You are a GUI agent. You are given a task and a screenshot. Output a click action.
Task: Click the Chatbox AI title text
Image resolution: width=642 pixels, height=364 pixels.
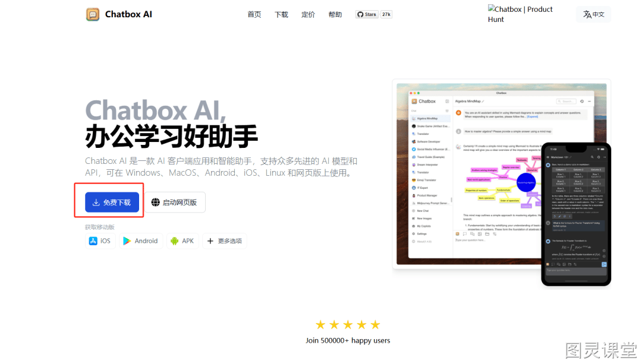(128, 14)
